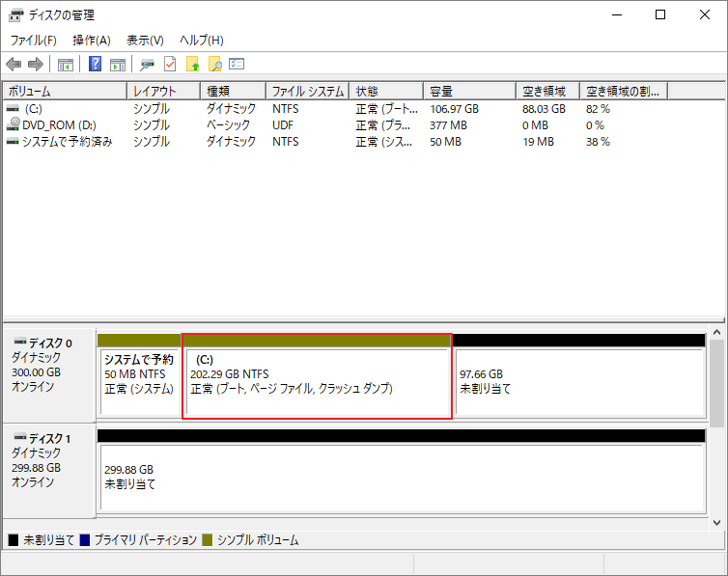Click the black 未割り当て legend swatch
This screenshot has width=728, height=576.
click(x=14, y=540)
